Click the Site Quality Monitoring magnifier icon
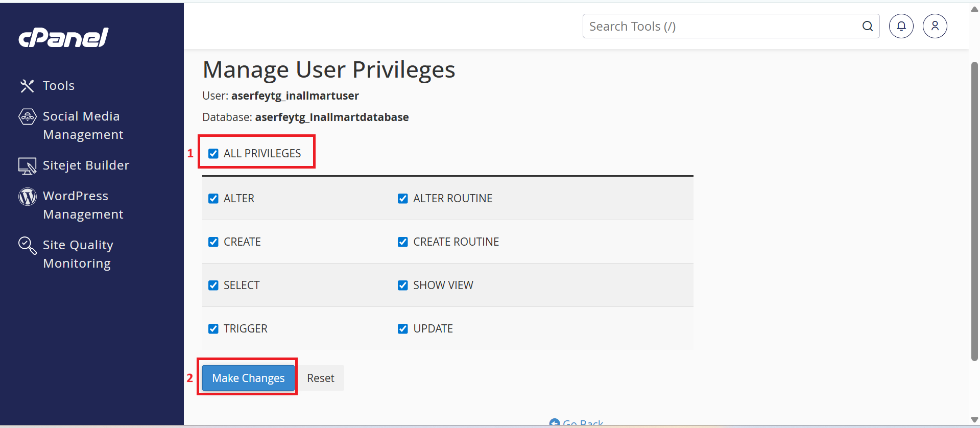980x428 pixels. [28, 245]
